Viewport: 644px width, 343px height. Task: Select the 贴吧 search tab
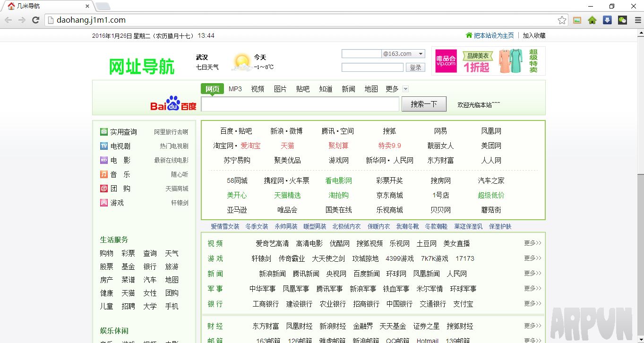pyautogui.click(x=303, y=89)
